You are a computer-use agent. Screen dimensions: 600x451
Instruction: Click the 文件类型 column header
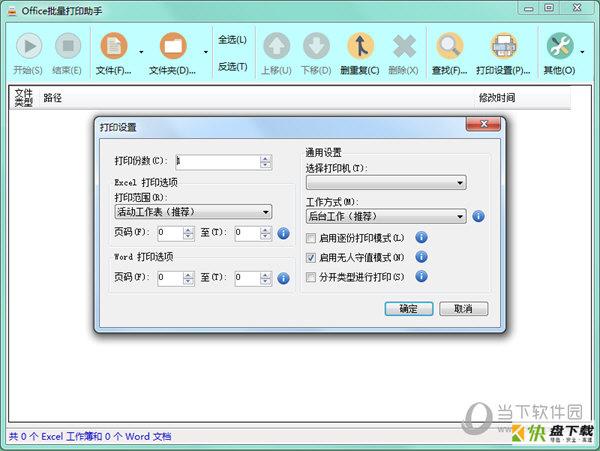click(23, 98)
